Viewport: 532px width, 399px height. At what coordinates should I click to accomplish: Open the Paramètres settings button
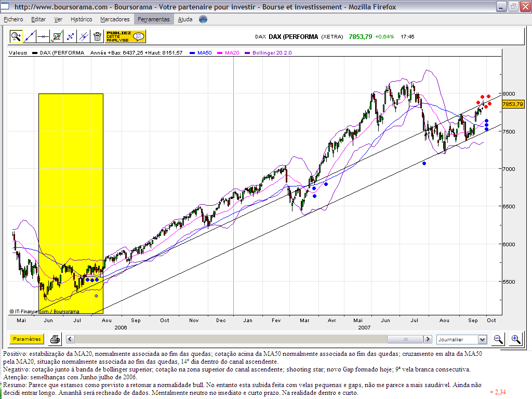(x=27, y=339)
